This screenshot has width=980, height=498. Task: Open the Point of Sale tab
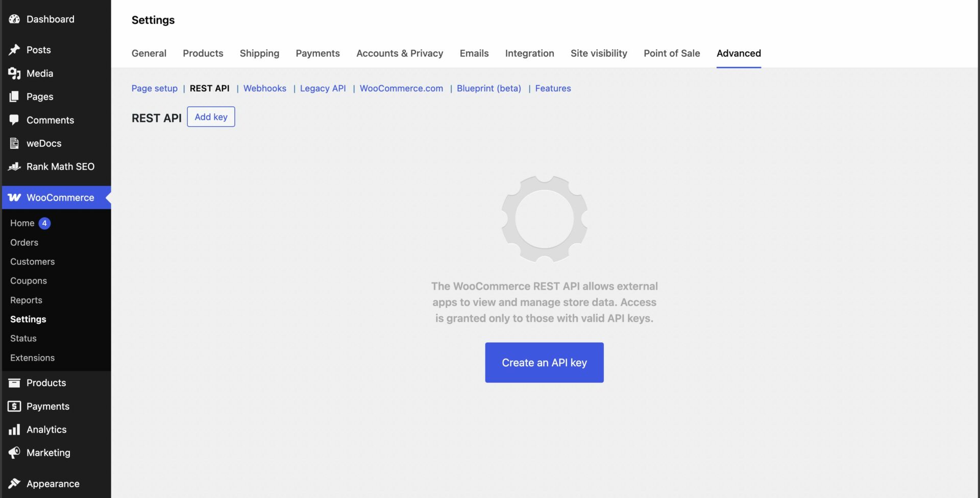point(671,53)
